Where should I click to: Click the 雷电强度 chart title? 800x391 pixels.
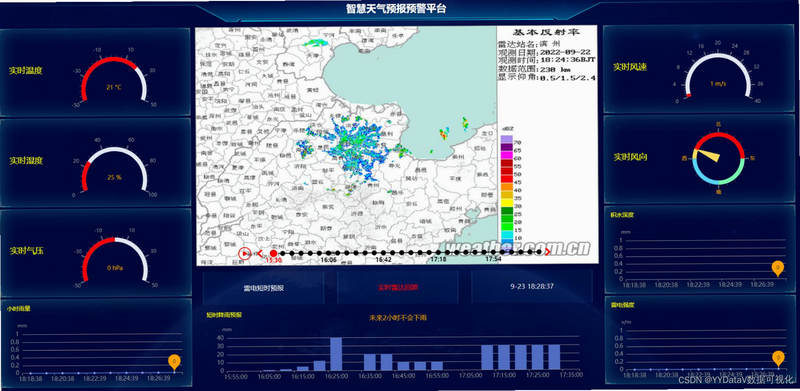[622, 305]
